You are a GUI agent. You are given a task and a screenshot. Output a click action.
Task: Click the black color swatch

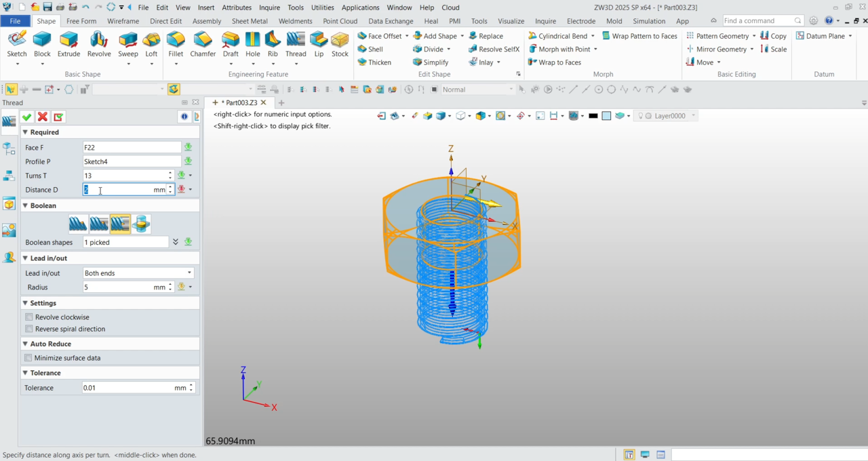(593, 116)
